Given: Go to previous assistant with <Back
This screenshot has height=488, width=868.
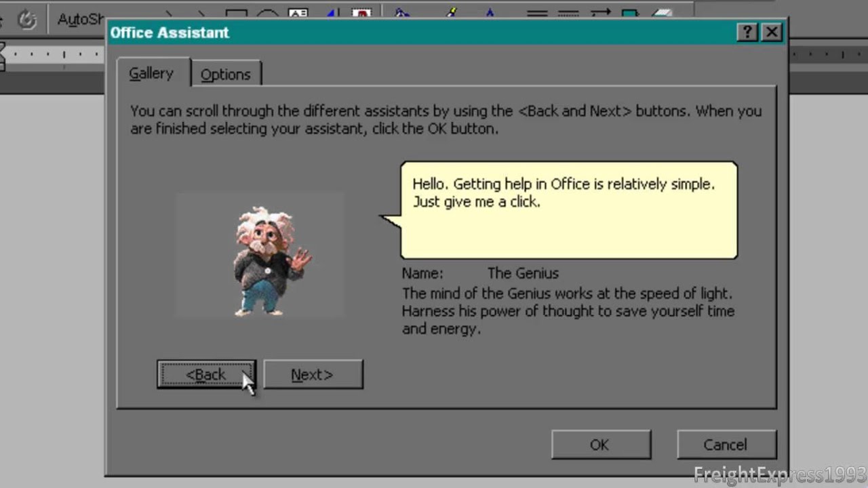Looking at the screenshot, I should (206, 374).
